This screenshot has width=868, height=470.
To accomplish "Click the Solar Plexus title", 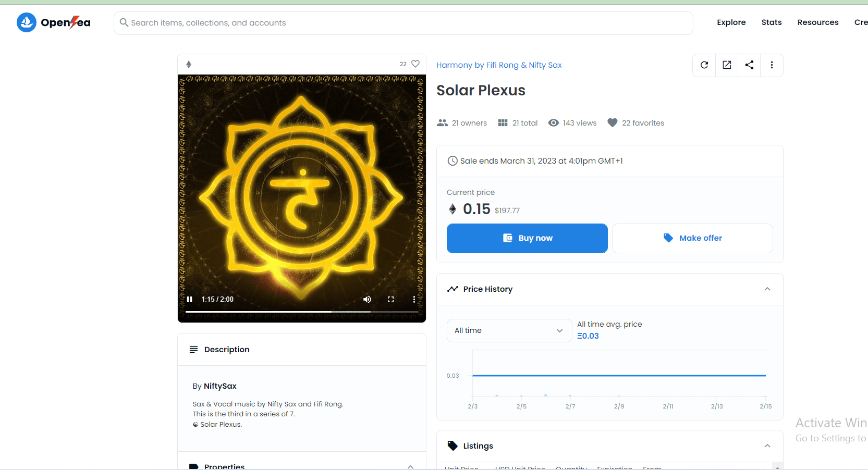I will pos(481,90).
